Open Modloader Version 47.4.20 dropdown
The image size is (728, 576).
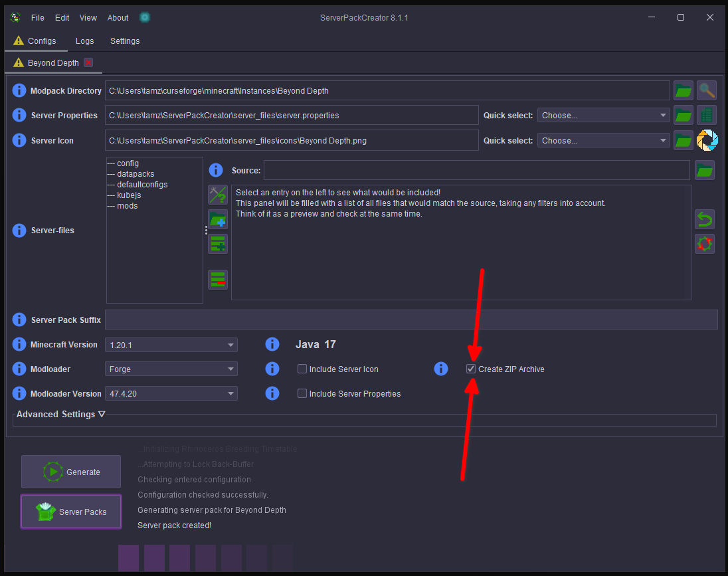point(171,393)
